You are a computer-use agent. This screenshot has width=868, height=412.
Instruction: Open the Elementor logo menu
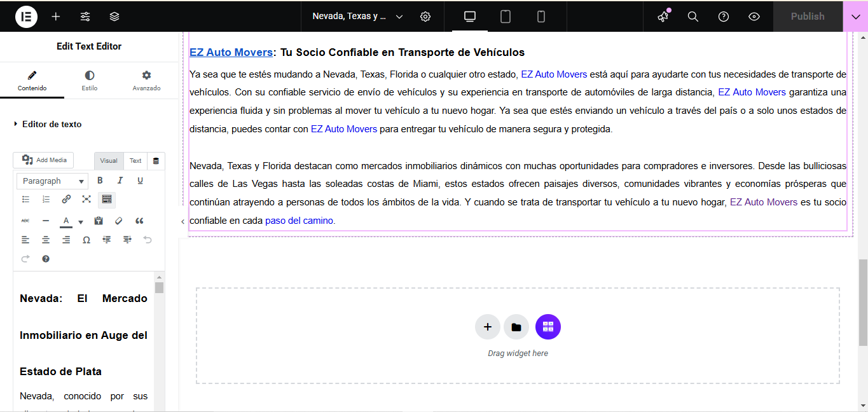coord(26,17)
